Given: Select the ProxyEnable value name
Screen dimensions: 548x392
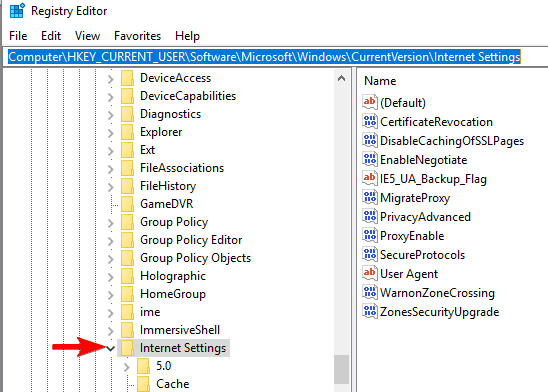Looking at the screenshot, I should 412,236.
